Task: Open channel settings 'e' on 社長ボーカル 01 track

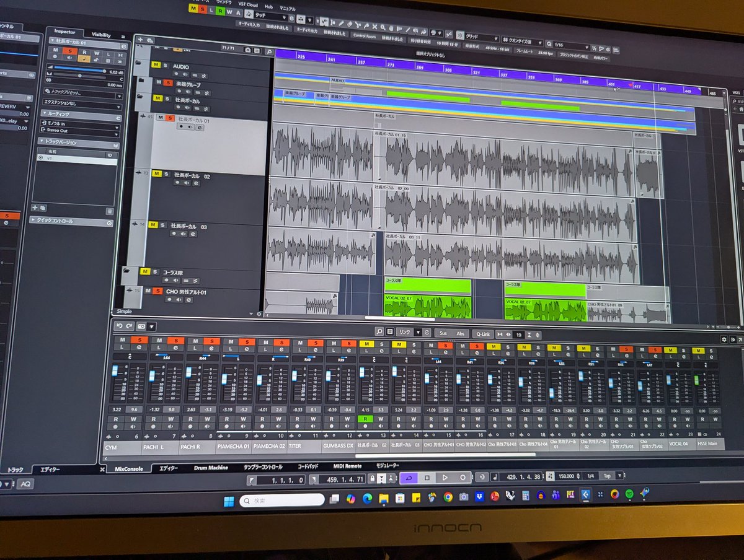Action: pos(200,127)
